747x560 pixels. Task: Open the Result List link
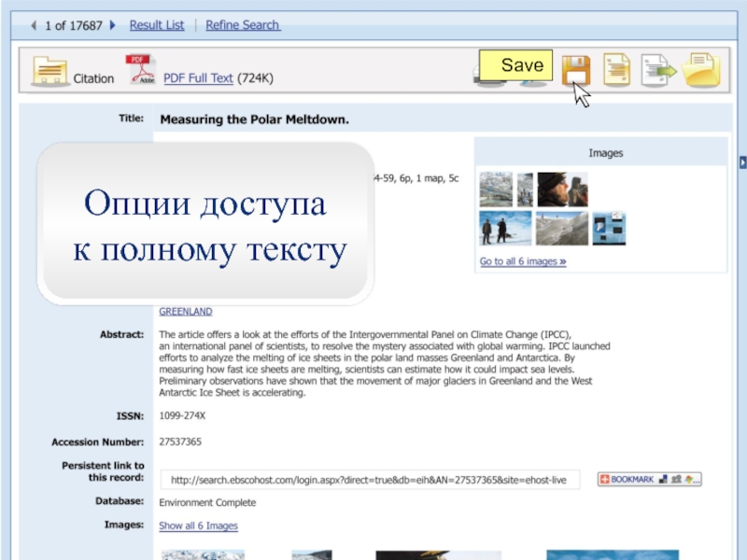157,25
